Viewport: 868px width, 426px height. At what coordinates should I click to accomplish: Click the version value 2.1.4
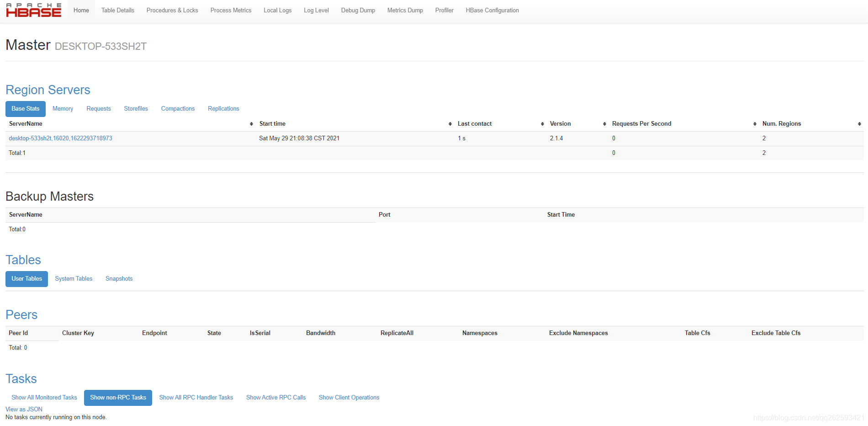556,138
